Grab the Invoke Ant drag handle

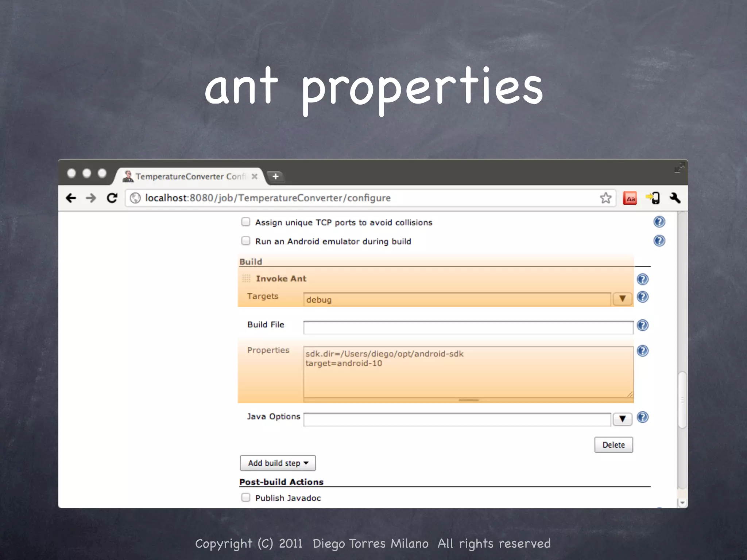pos(246,279)
